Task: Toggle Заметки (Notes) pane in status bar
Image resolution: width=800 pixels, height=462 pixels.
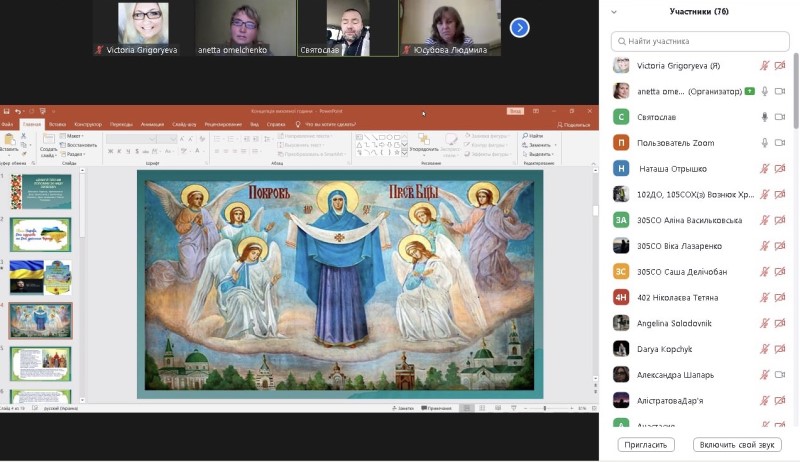Action: [403, 408]
